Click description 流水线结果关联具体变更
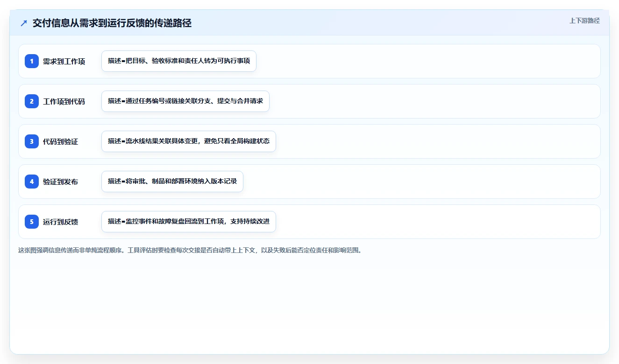The image size is (619, 364). coord(189,141)
